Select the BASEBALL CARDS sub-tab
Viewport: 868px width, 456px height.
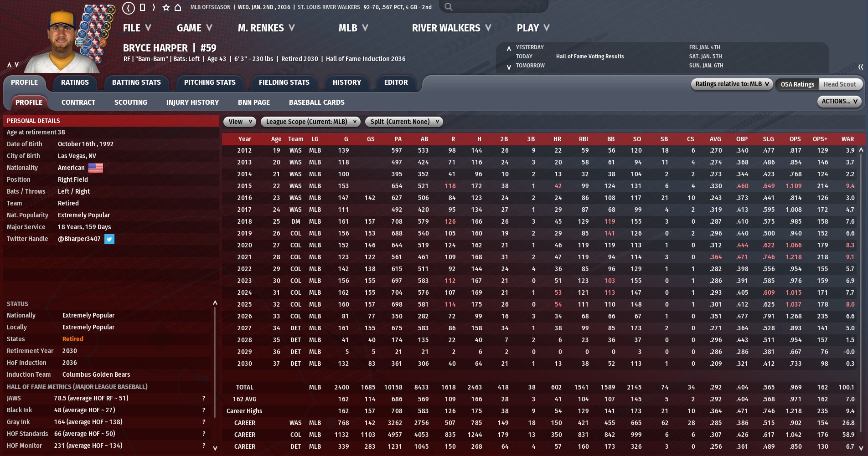pyautogui.click(x=317, y=102)
